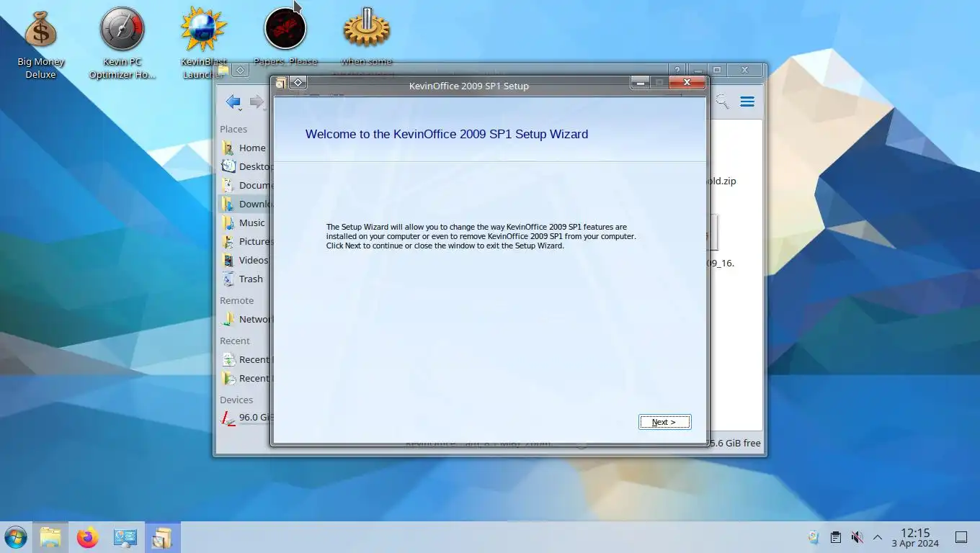Screen dimensions: 980x553
Task: Open Music in the Places sidebar
Action: click(245, 222)
